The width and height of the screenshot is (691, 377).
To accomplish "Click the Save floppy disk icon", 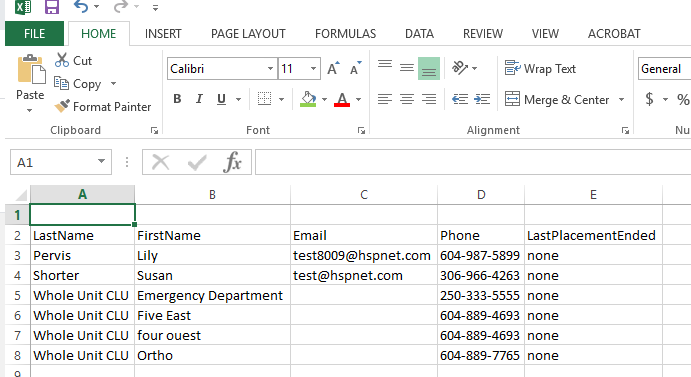I will click(52, 7).
